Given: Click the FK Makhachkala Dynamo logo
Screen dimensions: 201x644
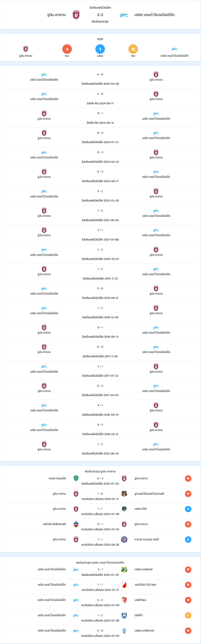Looking at the screenshot, I should tap(124, 631).
